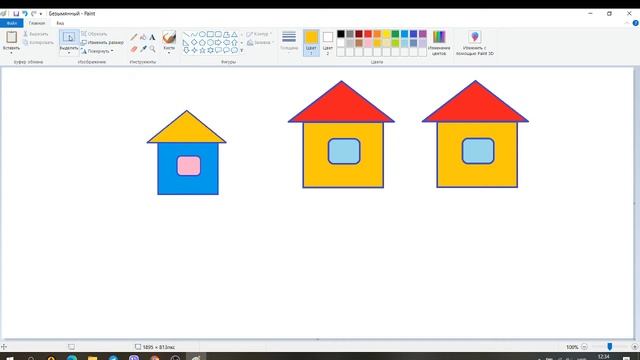Switch to the View ribbon tab
The image size is (640, 360).
pyautogui.click(x=60, y=23)
